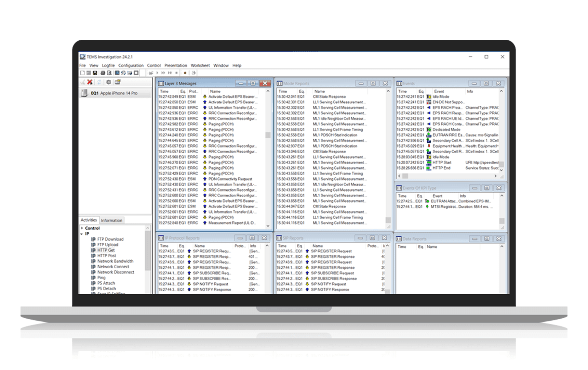Select the HTTP Get activity
This screenshot has width=588, height=370.
pyautogui.click(x=106, y=250)
